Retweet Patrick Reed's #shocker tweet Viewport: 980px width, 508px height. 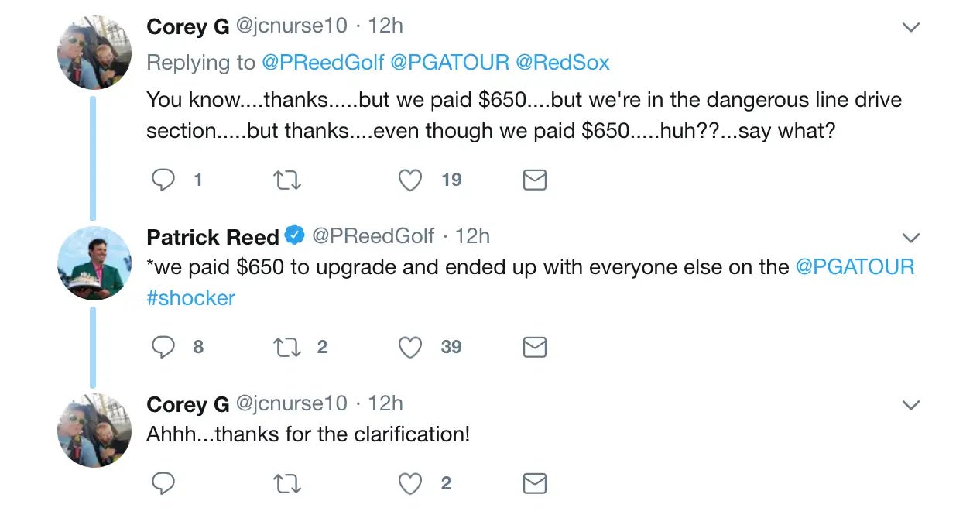(x=287, y=347)
